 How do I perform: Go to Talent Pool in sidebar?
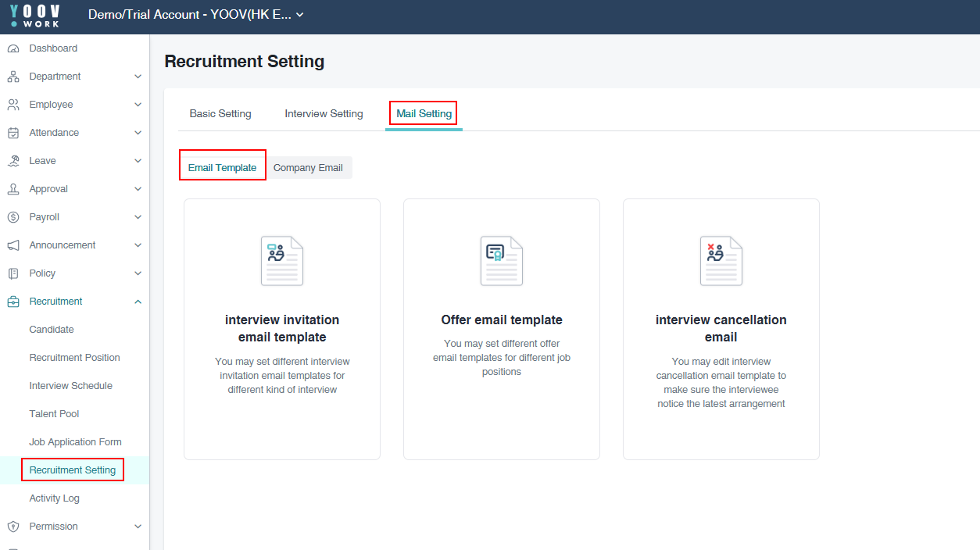[54, 414]
